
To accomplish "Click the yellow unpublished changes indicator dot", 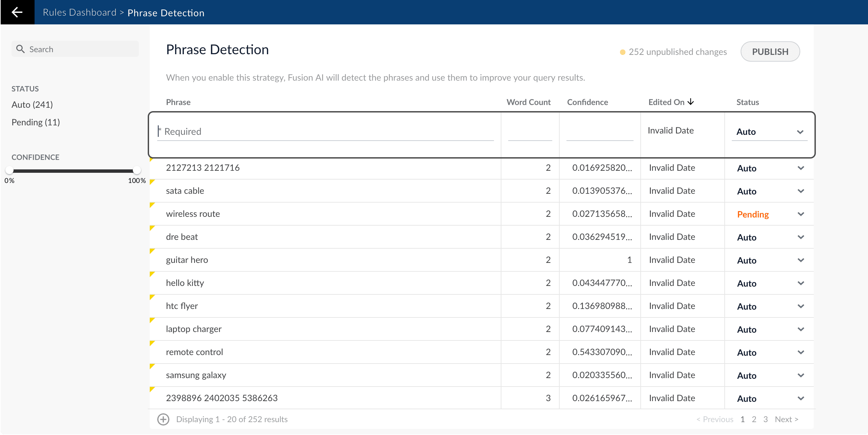I will point(622,52).
